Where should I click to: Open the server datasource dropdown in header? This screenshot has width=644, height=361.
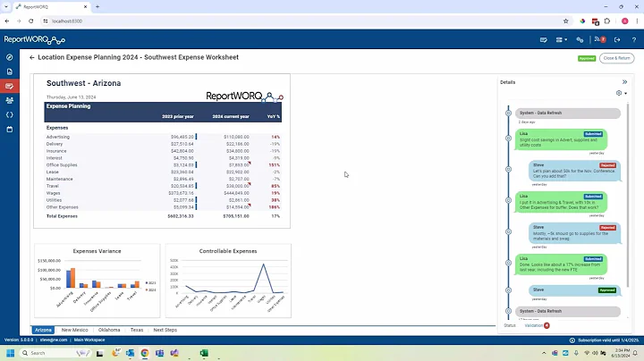(562, 40)
